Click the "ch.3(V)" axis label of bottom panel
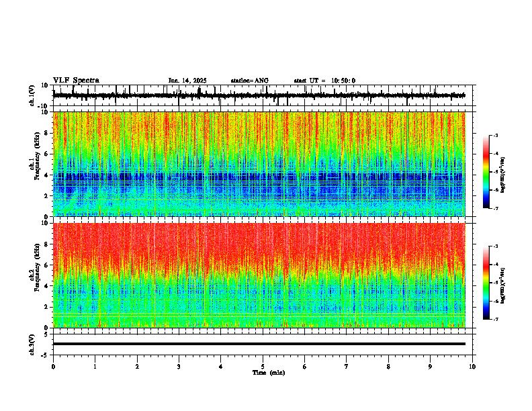The image size is (532, 411). tap(32, 345)
